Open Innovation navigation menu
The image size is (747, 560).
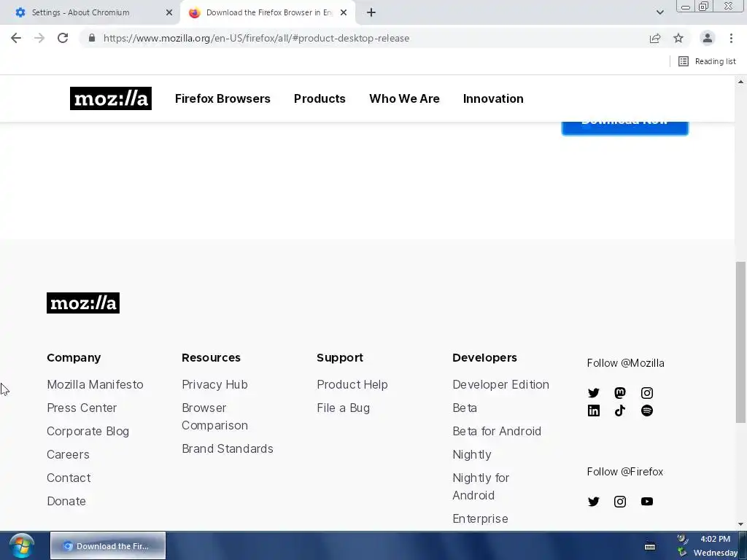[x=493, y=98]
